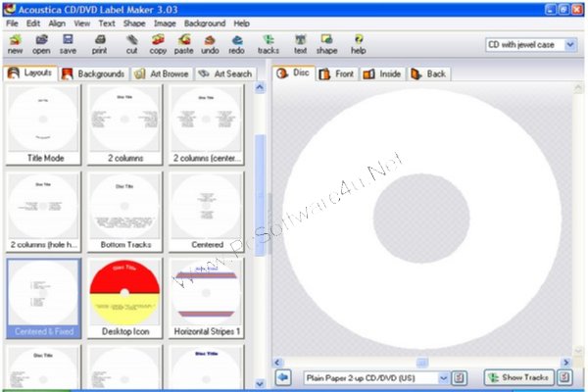Paste with the paste toolbar icon
This screenshot has height=392, width=588.
click(184, 44)
